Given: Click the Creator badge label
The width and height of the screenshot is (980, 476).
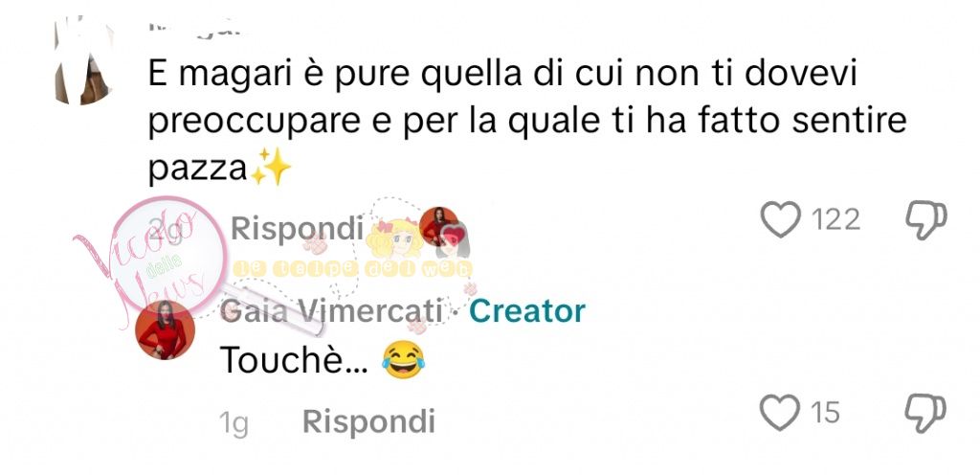Looking at the screenshot, I should (527, 311).
